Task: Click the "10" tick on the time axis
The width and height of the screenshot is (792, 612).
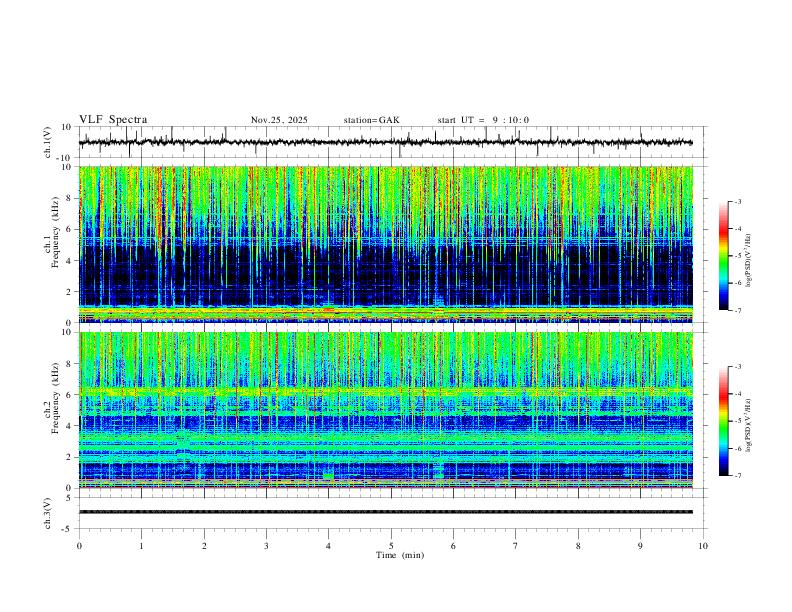Action: pyautogui.click(x=703, y=546)
